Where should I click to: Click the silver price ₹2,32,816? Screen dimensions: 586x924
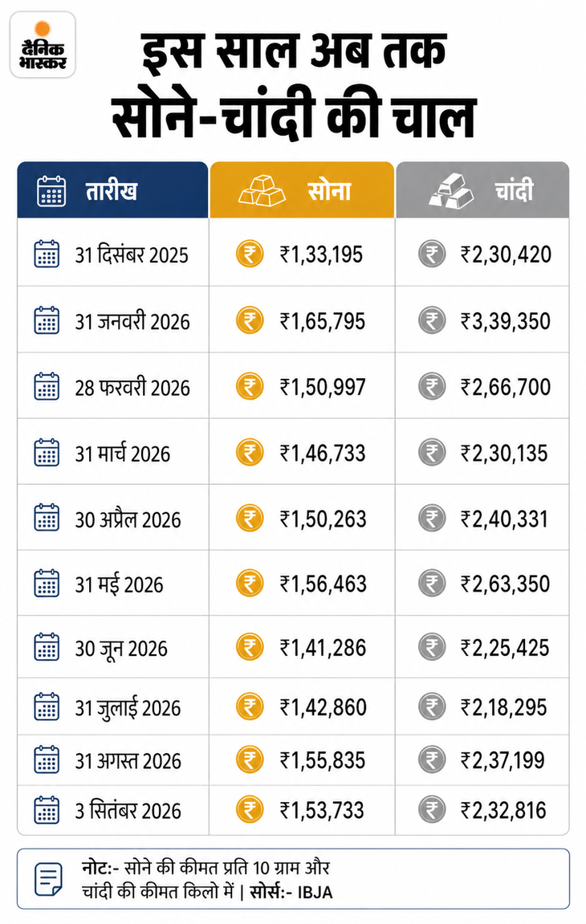[503, 810]
